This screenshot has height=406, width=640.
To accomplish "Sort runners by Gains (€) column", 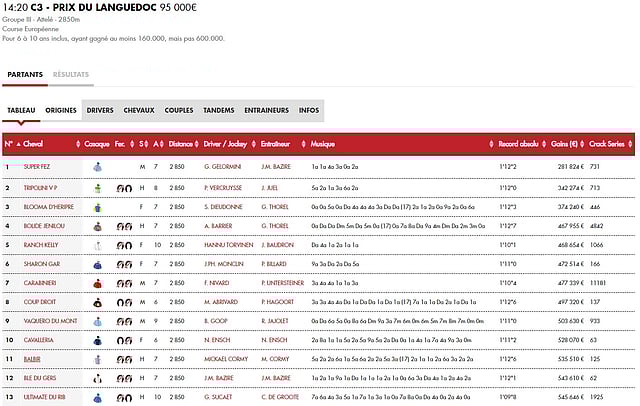I will coord(565,144).
